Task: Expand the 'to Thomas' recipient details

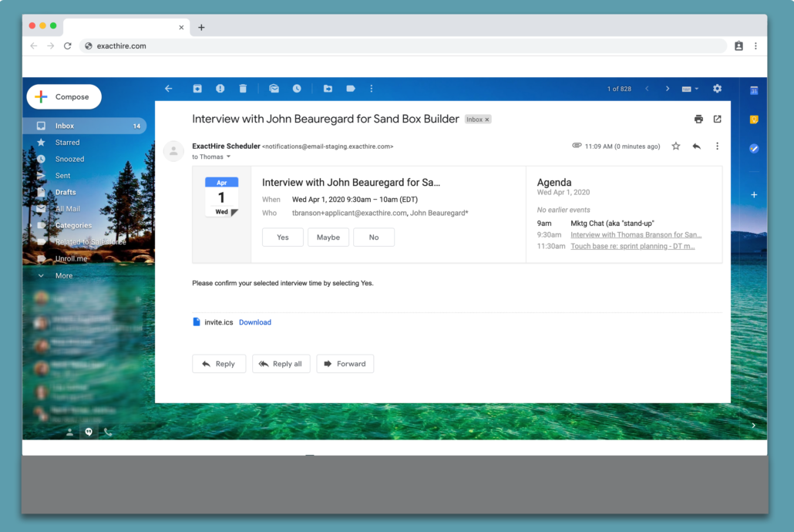Action: [x=228, y=157]
